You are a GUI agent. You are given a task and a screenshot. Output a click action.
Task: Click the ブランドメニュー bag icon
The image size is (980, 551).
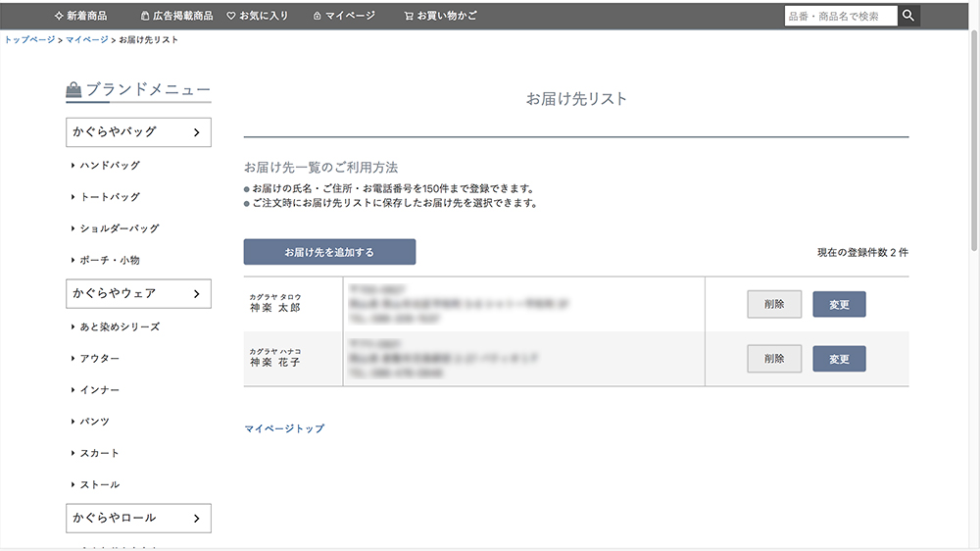point(73,90)
